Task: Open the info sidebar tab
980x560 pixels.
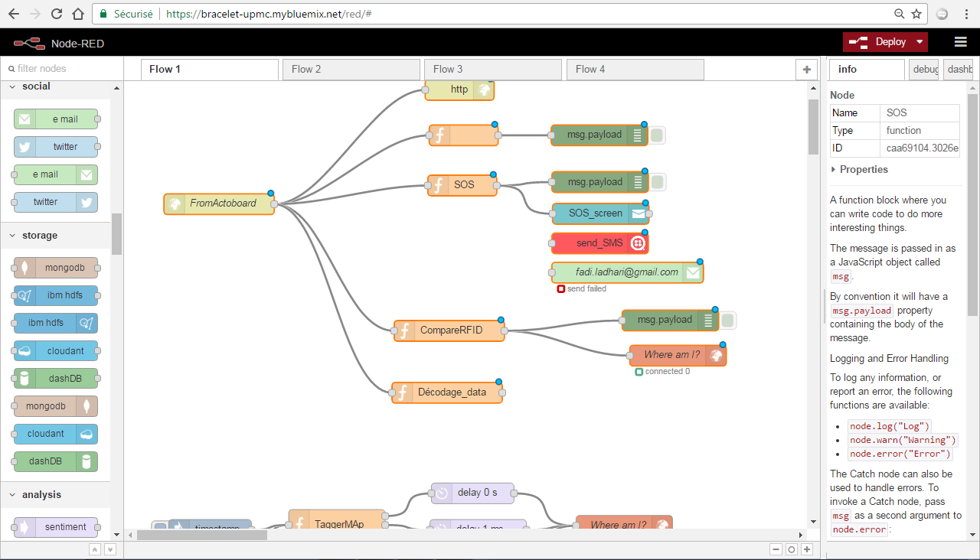Action: click(867, 69)
